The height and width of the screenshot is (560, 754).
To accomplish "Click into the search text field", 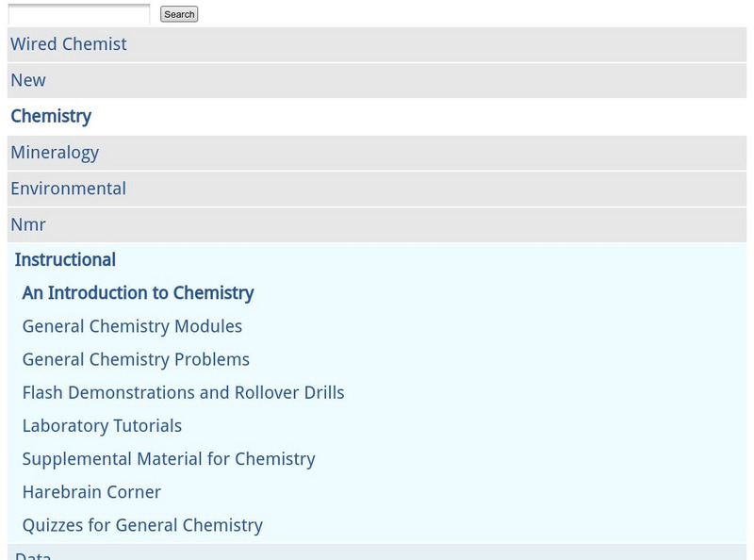I will click(x=79, y=14).
